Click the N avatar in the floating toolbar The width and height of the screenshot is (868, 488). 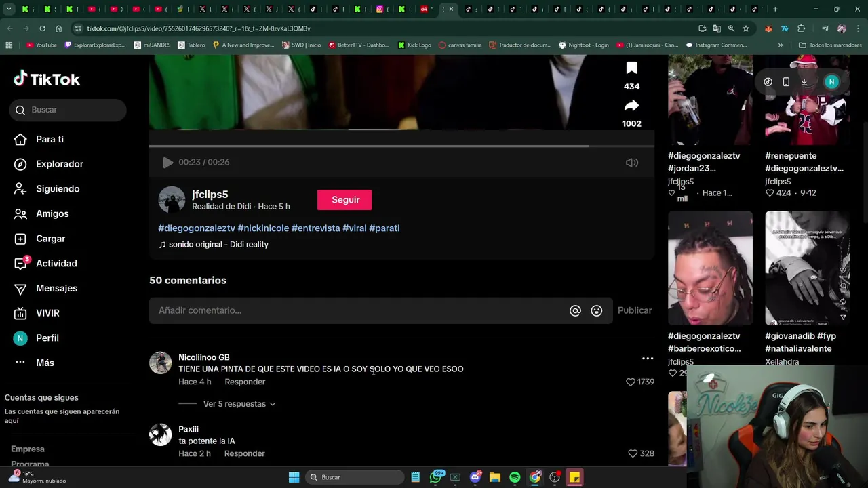pos(831,82)
